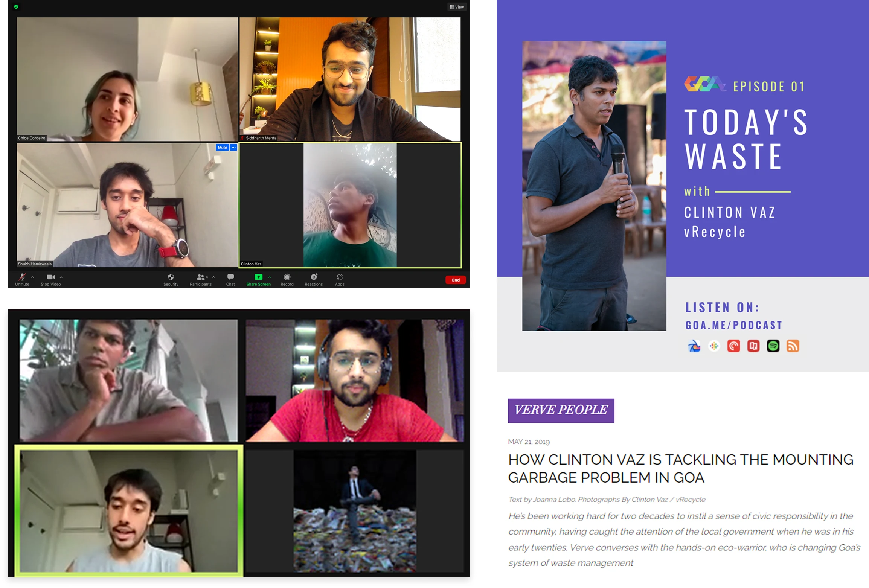Select Clinton Vaz's highlighted video tile
Image resolution: width=869 pixels, height=588 pixels.
pos(350,205)
